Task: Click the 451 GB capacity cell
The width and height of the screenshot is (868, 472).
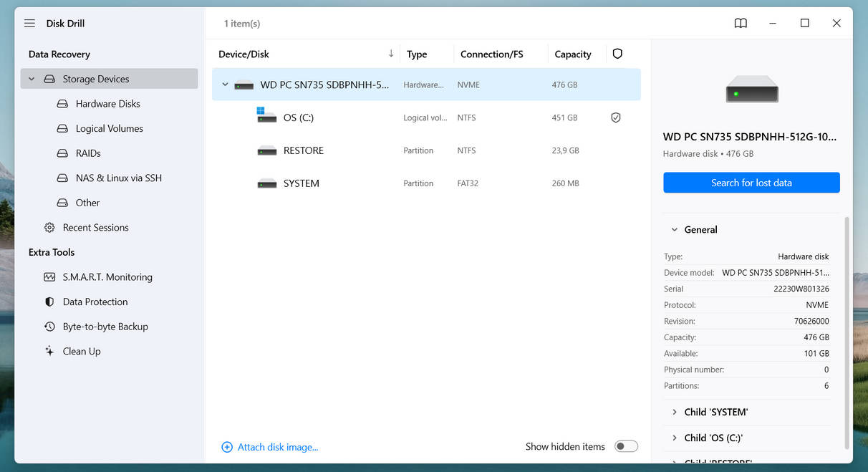Action: (564, 117)
